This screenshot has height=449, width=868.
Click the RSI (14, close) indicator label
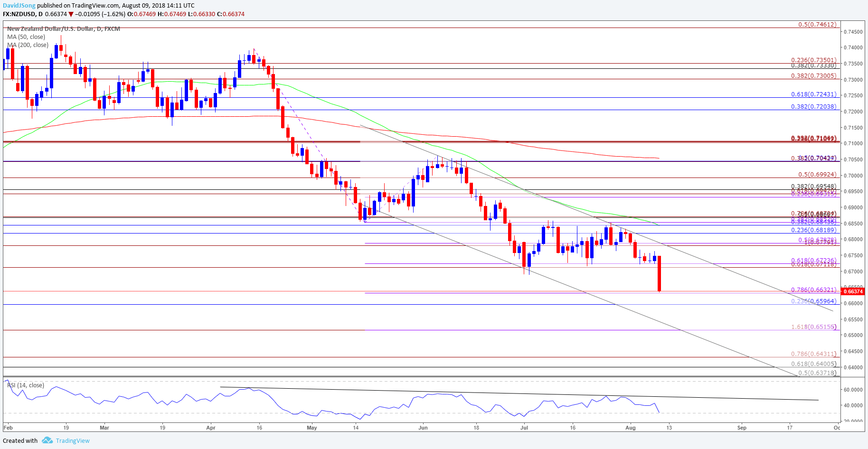pyautogui.click(x=26, y=385)
